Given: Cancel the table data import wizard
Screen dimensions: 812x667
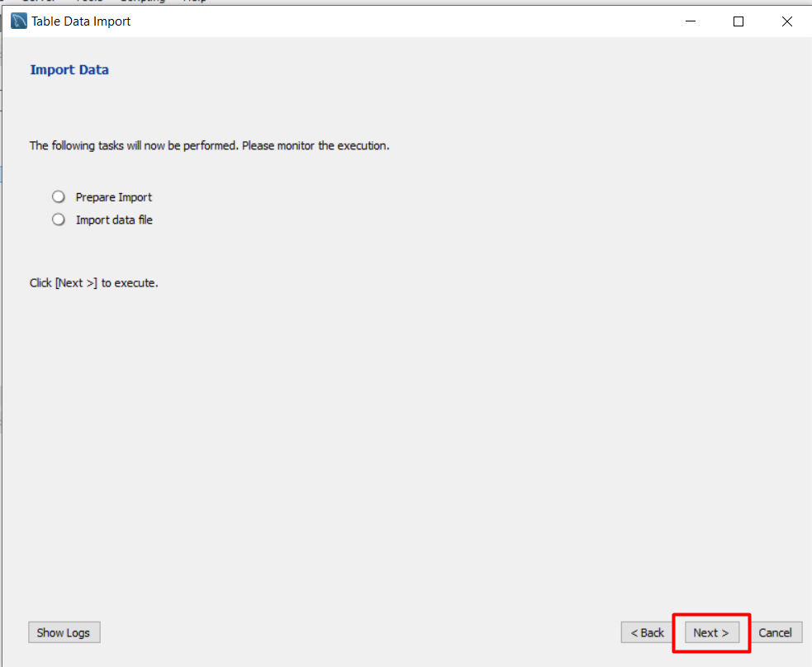Looking at the screenshot, I should click(775, 632).
